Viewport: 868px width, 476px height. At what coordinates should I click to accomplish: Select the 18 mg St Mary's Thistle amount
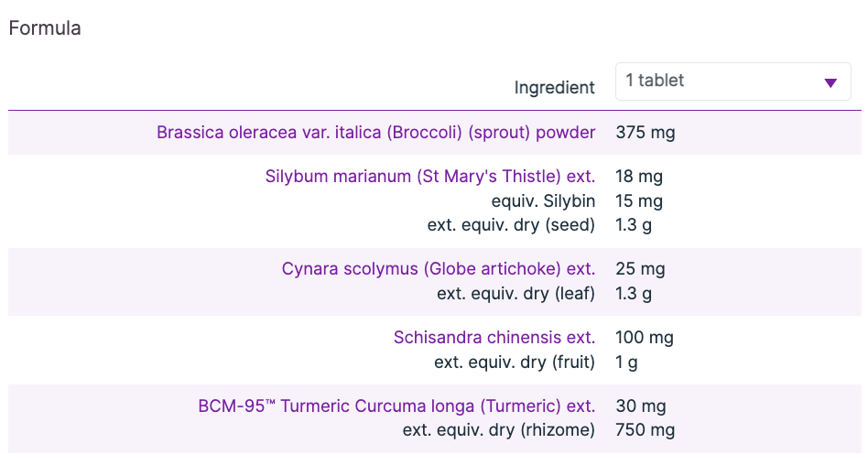(x=639, y=177)
